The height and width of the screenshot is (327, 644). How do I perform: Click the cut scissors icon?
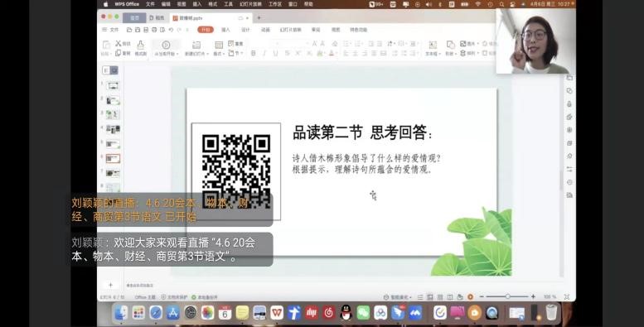[119, 43]
